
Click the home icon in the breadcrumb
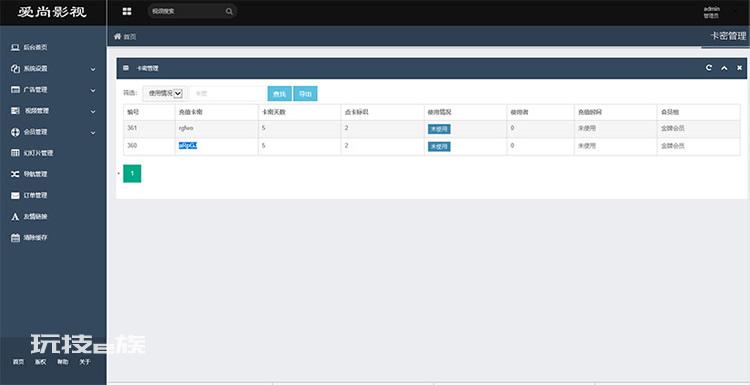pyautogui.click(x=117, y=36)
